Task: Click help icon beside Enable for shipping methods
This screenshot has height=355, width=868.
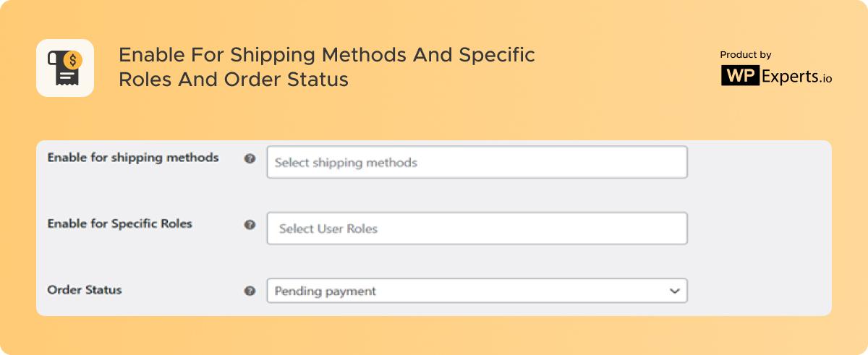Action: coord(250,158)
